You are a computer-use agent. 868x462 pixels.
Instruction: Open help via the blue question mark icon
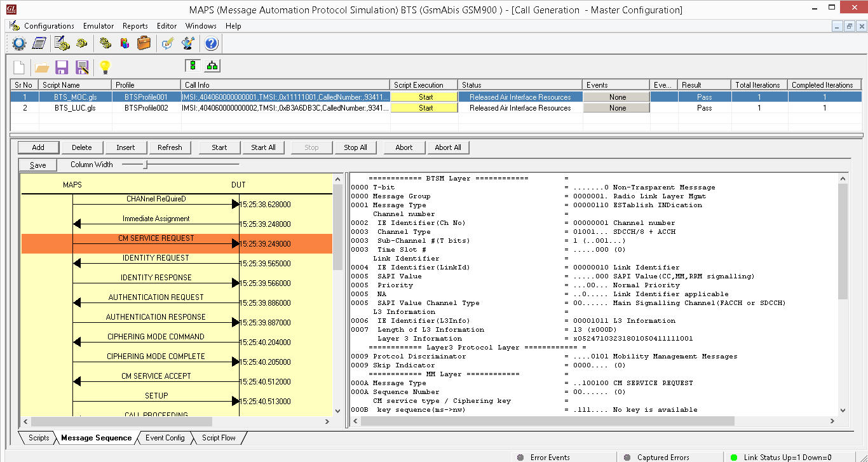pos(212,43)
